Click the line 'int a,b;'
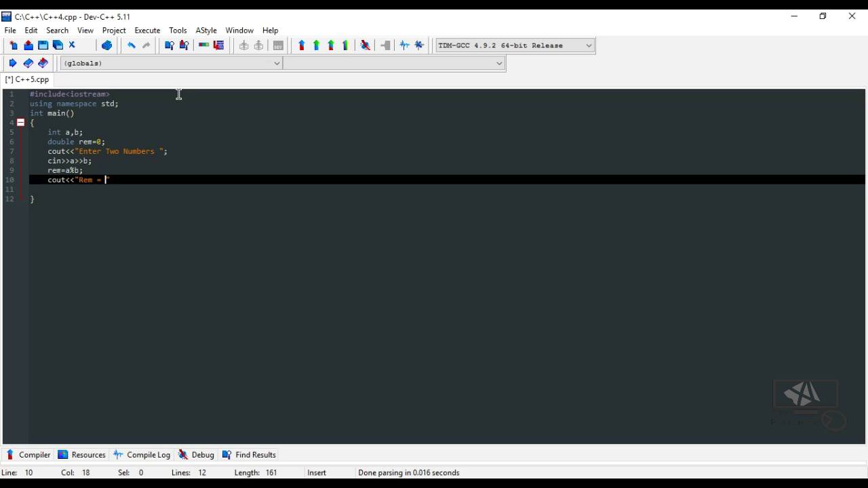The height and width of the screenshot is (488, 868). (x=65, y=132)
